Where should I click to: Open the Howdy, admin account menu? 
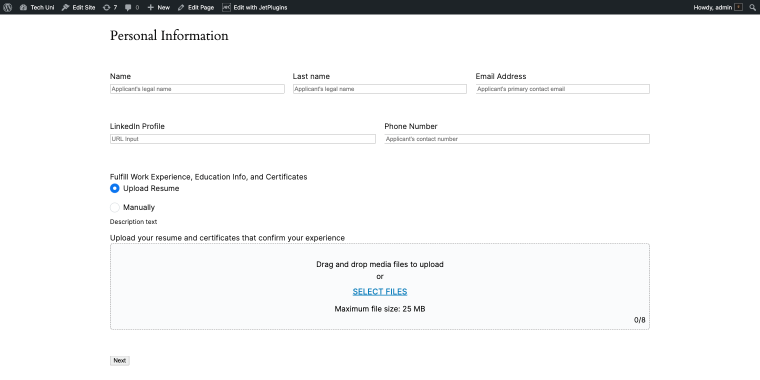click(718, 7)
